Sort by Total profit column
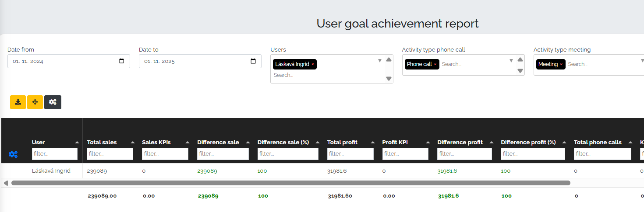Image resolution: width=644 pixels, height=212 pixels. pos(373,142)
